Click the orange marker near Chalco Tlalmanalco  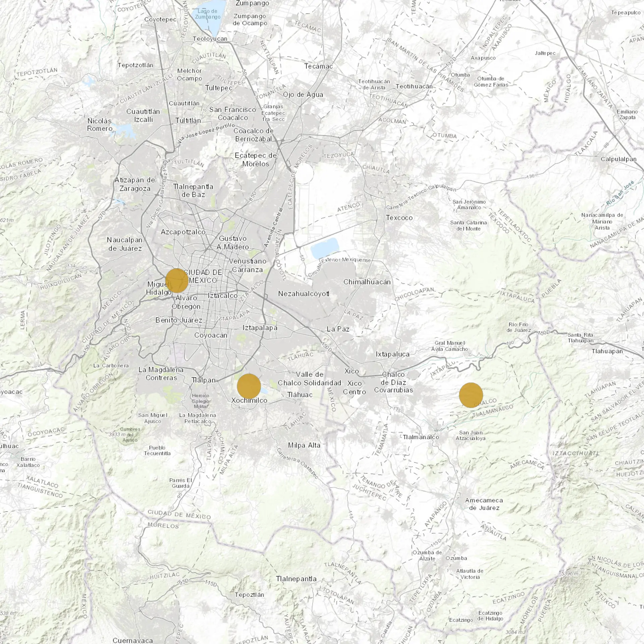pyautogui.click(x=471, y=395)
